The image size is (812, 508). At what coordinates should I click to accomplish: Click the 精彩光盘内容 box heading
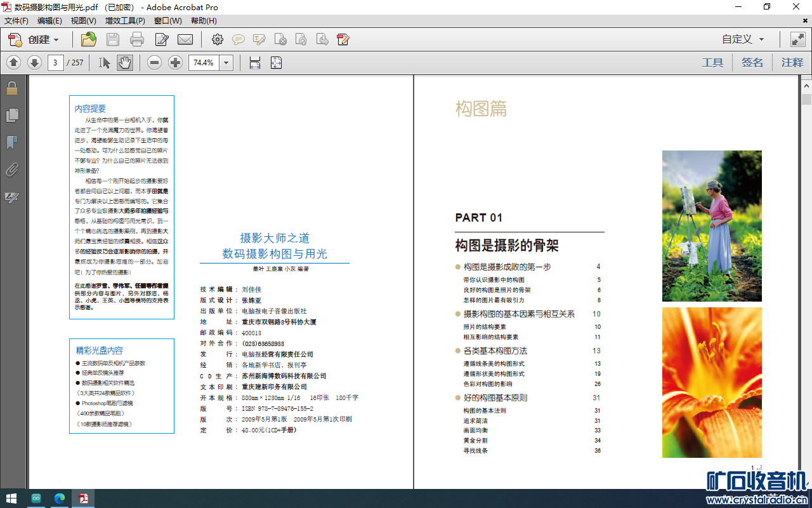100,350
